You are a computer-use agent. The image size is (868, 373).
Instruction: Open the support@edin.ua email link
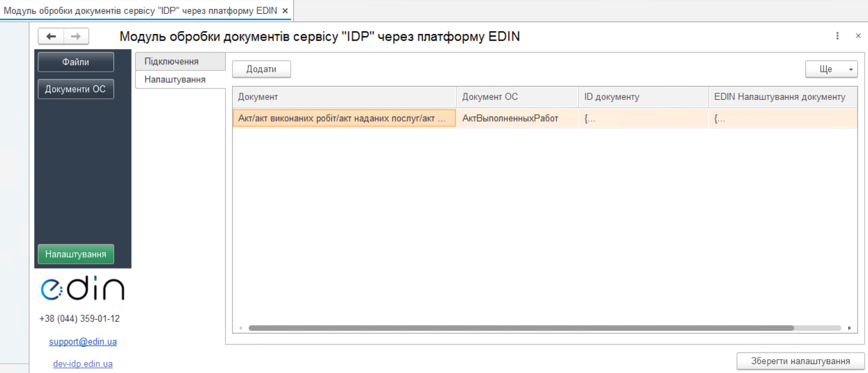tap(83, 341)
